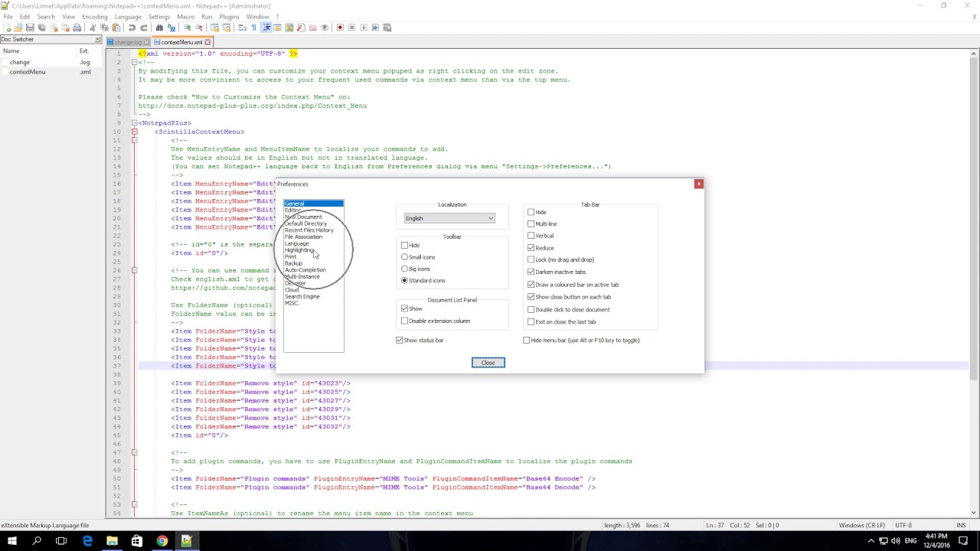980x551 pixels.
Task: Click the Save All toolbar icon
Action: point(41,28)
